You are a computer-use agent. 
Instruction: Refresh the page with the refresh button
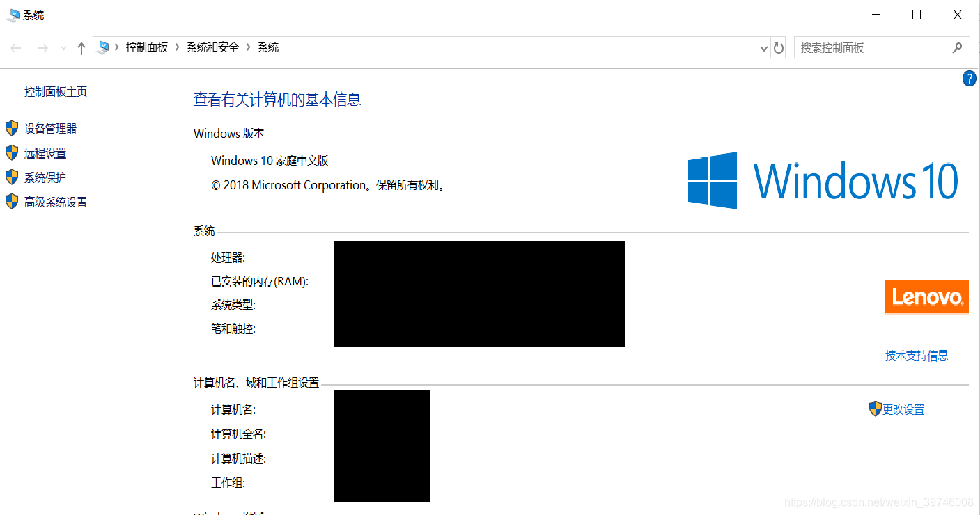[779, 48]
